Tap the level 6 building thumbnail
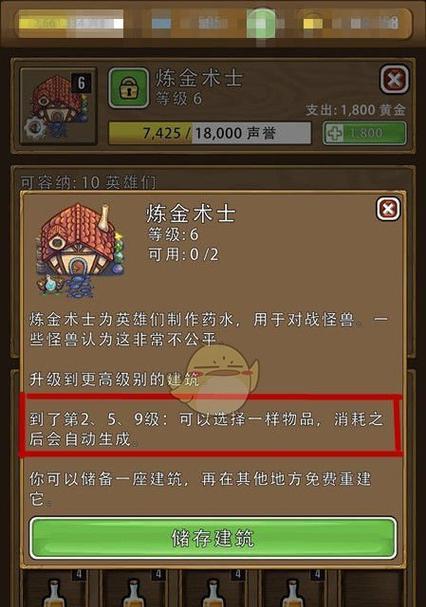Image resolution: width=426 pixels, height=607 pixels. tap(58, 106)
